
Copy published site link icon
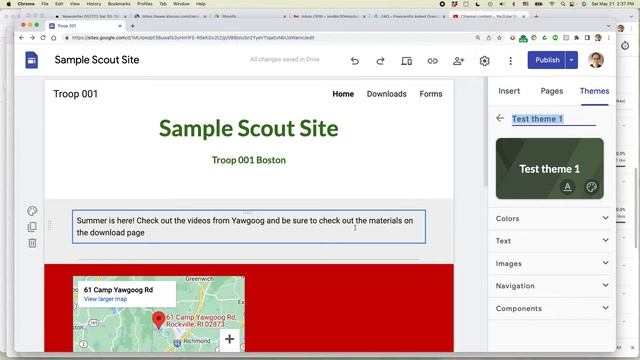(x=432, y=61)
